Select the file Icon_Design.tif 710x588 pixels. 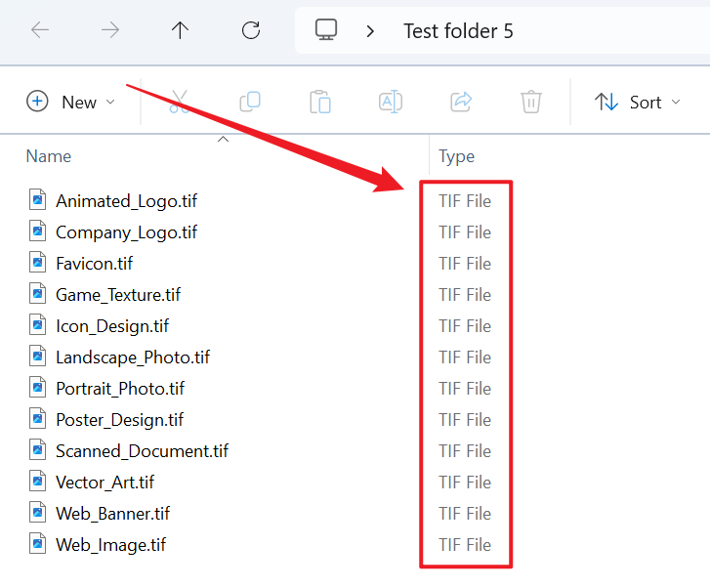[112, 325]
